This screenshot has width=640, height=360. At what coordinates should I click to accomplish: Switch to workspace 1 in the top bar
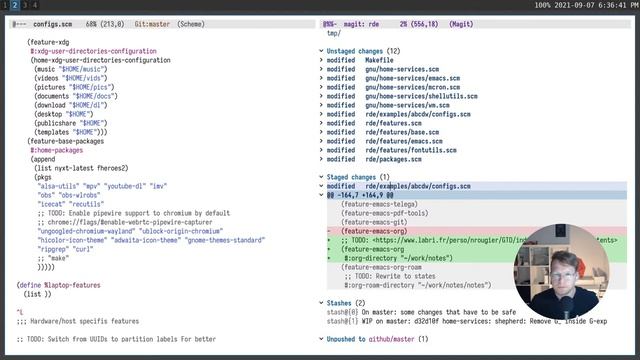tap(5, 5)
